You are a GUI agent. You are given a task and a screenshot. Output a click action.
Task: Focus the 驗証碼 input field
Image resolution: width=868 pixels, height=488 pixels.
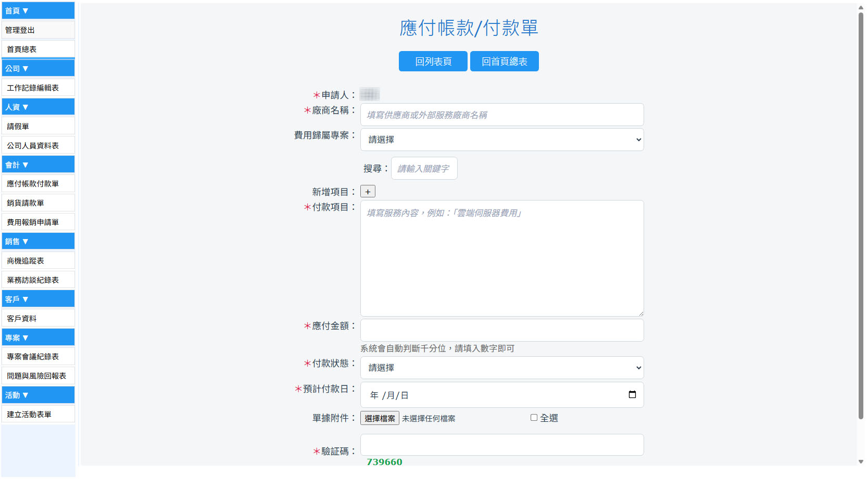click(x=502, y=445)
